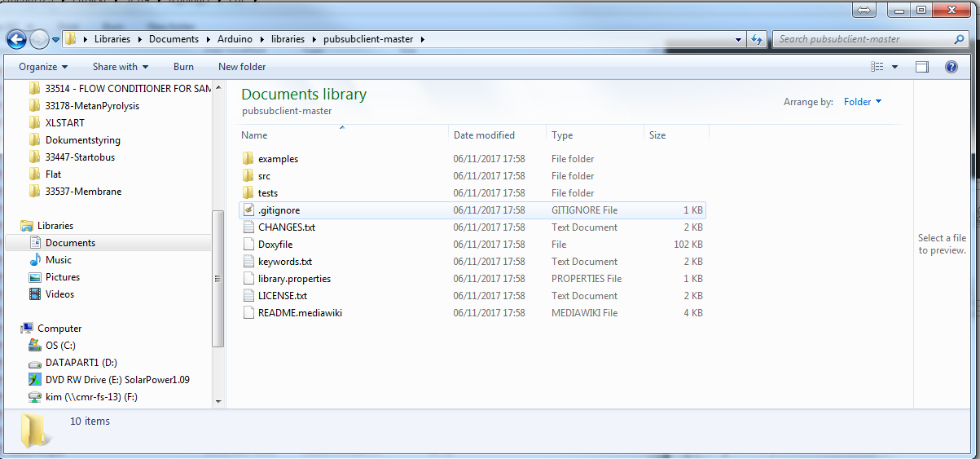Click the New folder button
Screen dimensions: 980x459
(242, 67)
